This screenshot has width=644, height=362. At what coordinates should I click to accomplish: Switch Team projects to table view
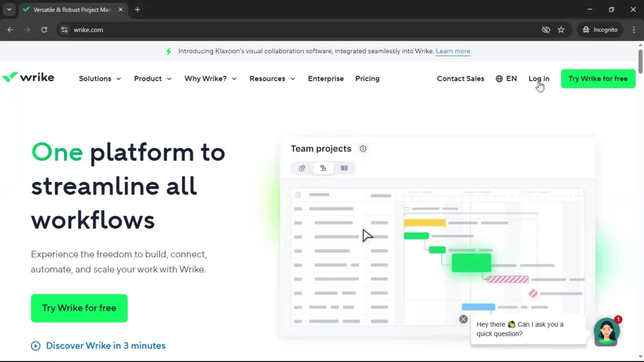click(344, 168)
